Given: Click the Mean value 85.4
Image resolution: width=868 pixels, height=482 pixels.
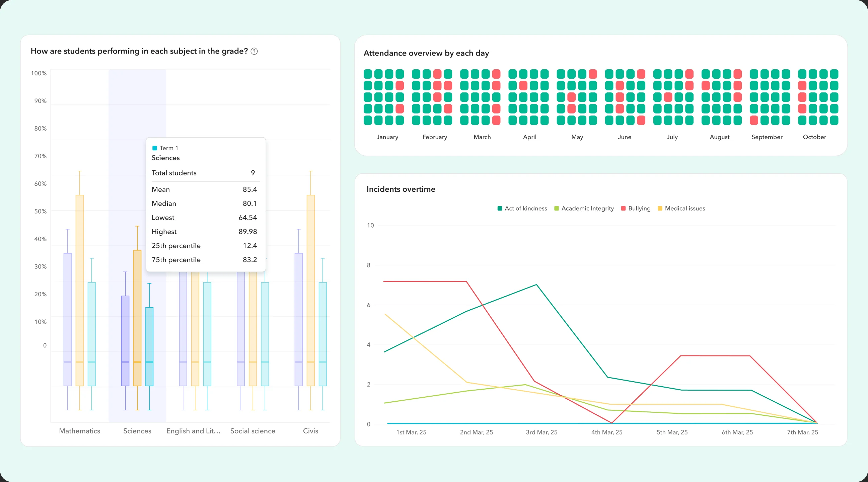Looking at the screenshot, I should coord(250,189).
